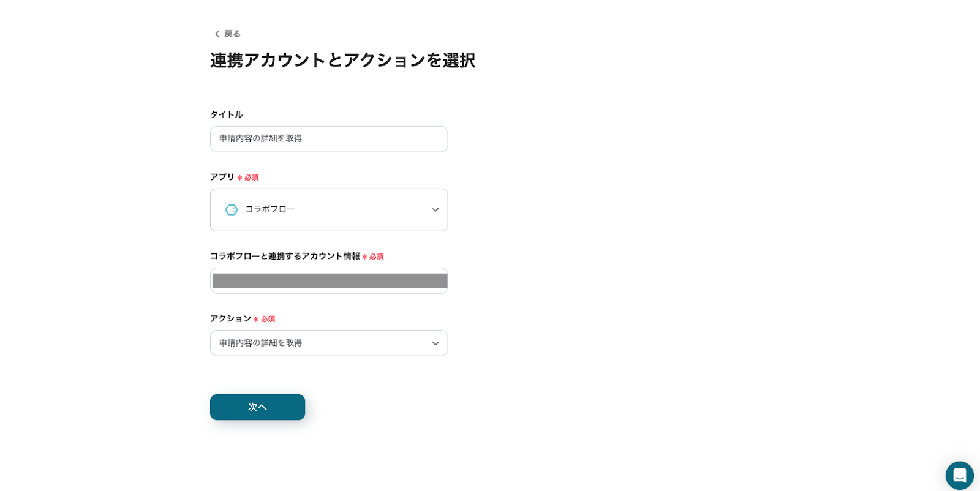Click the アプリ field label
Image resolution: width=980 pixels, height=491 pixels.
(x=222, y=177)
